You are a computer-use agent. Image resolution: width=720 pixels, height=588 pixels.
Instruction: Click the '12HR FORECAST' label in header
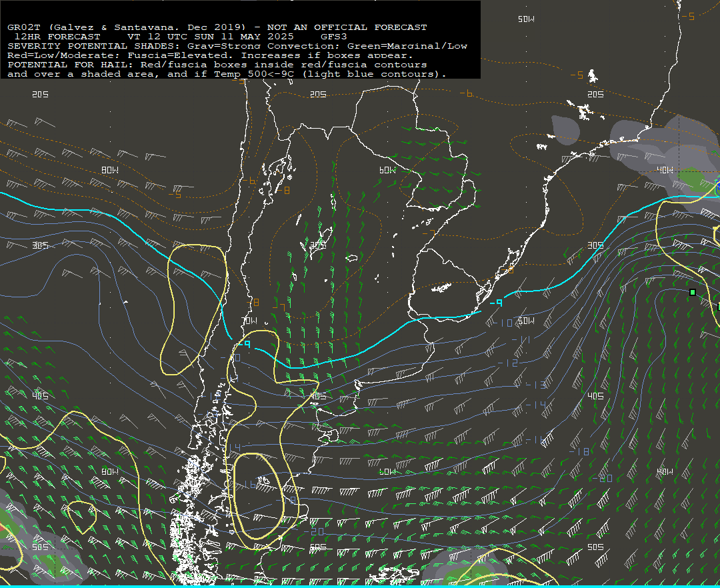57,37
